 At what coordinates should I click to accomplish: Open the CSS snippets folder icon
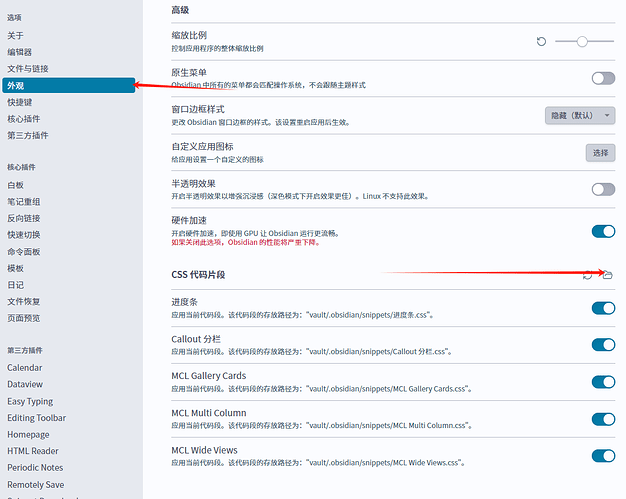coord(606,275)
